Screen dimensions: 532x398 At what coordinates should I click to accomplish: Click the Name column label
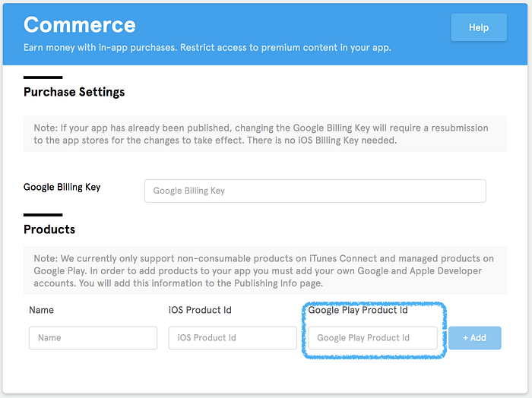pos(41,310)
